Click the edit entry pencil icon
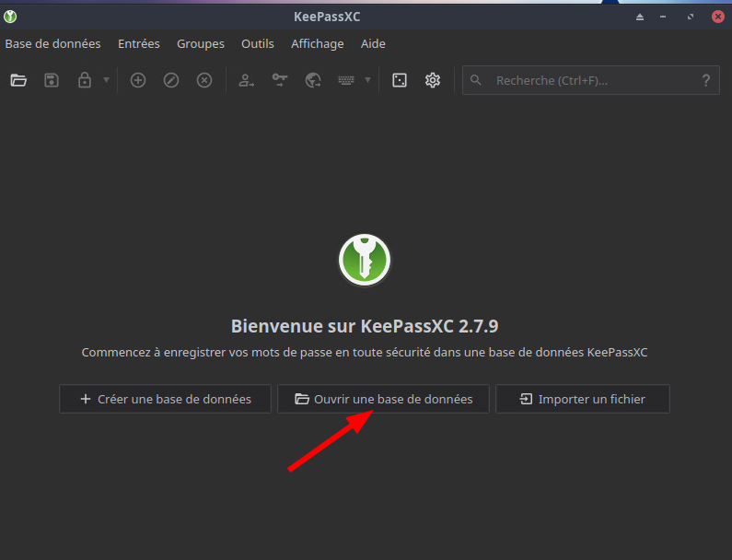 click(171, 80)
